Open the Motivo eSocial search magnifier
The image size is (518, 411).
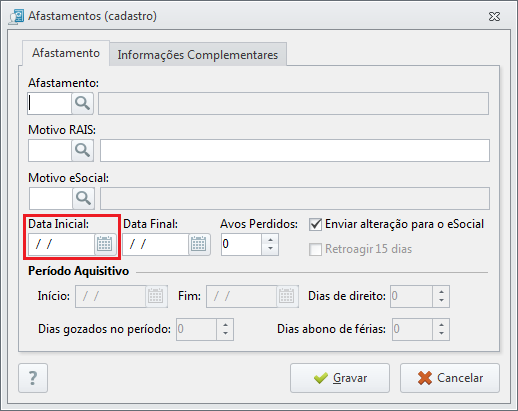coord(83,198)
